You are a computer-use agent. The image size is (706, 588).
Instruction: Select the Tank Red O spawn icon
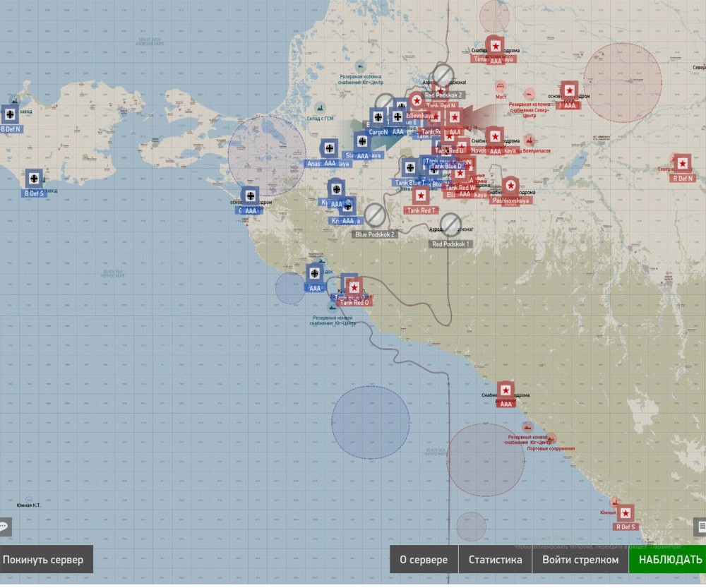[x=354, y=287]
